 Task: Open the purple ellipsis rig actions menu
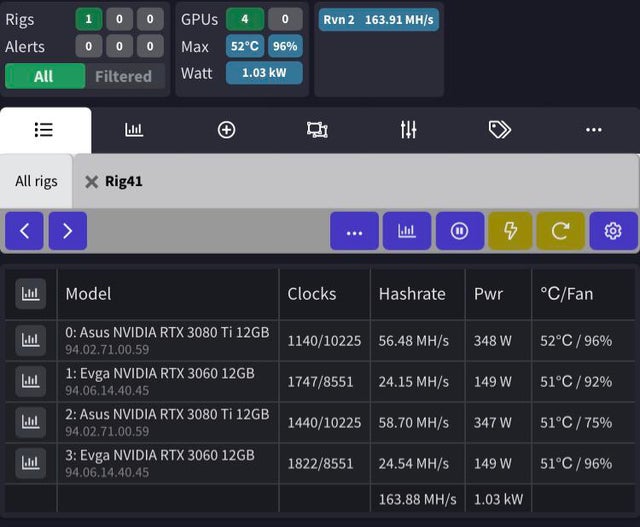(x=354, y=231)
